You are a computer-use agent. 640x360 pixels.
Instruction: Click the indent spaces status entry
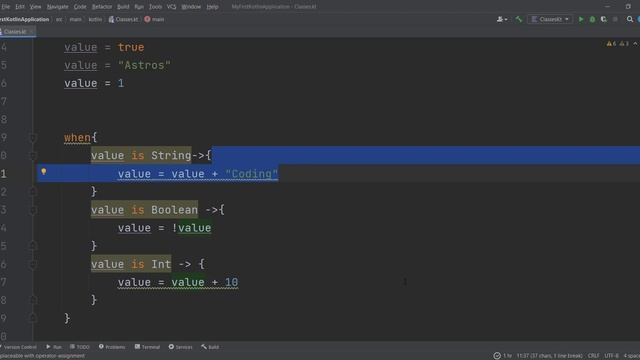coord(632,356)
